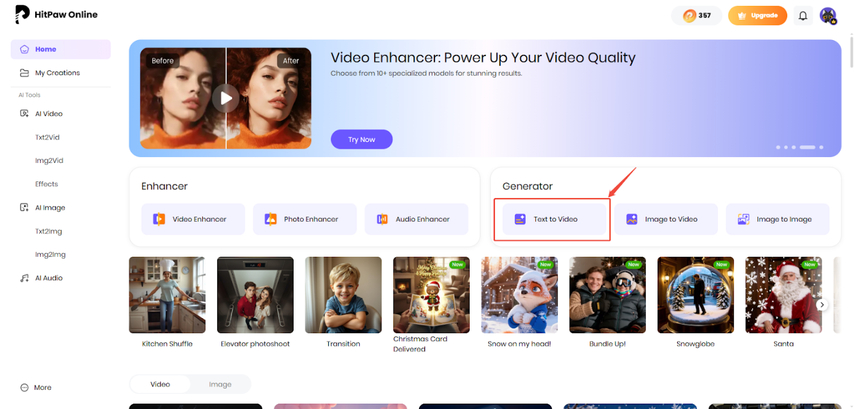The height and width of the screenshot is (409, 854).
Task: Open the Snow on my head! thumbnail
Action: [x=520, y=295]
